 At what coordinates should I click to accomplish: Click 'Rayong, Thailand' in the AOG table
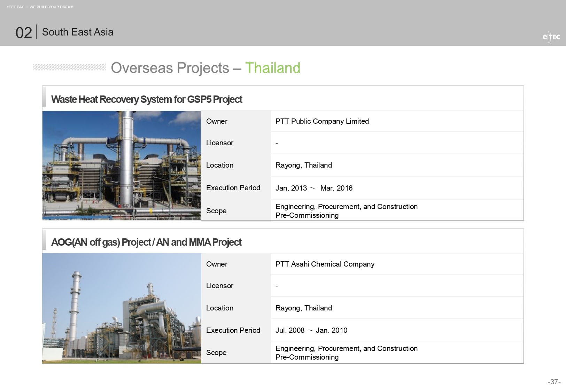click(x=304, y=308)
